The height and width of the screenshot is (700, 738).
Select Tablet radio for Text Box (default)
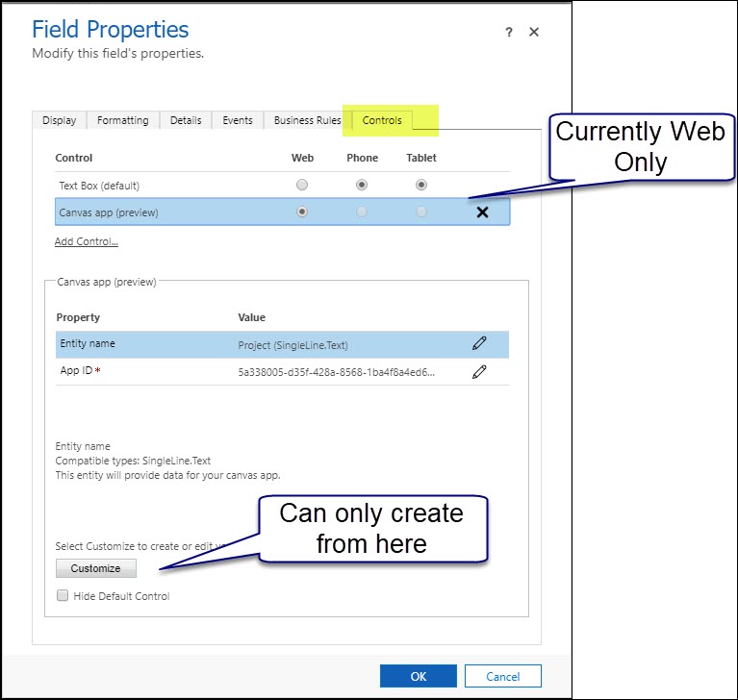pos(420,185)
